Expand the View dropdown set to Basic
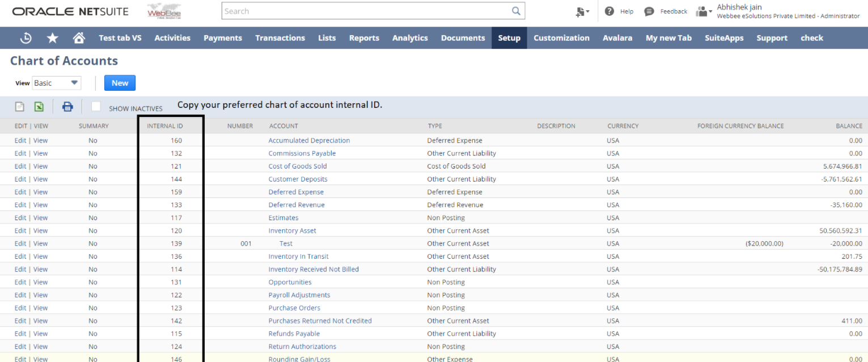The height and width of the screenshot is (362, 868). click(x=57, y=83)
